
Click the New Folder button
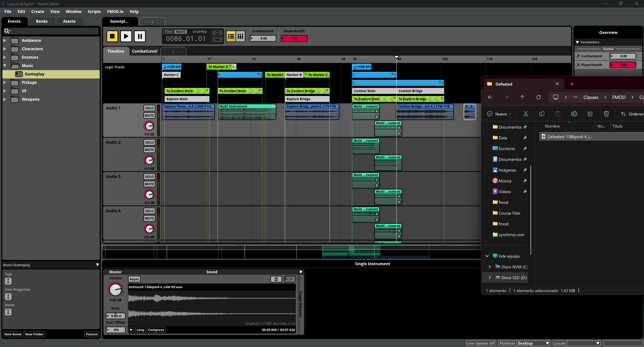[34, 334]
